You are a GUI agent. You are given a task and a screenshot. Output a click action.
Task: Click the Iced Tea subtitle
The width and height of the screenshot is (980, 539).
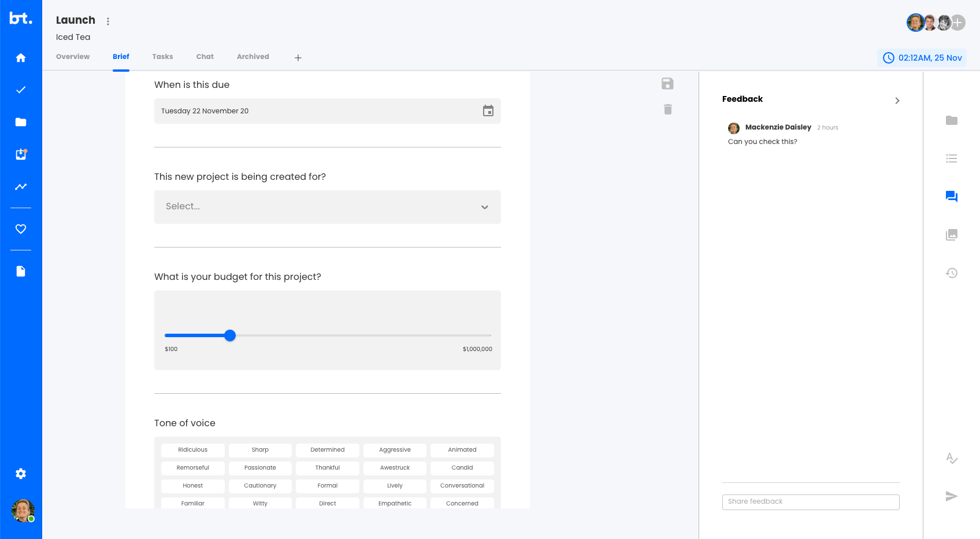point(73,37)
